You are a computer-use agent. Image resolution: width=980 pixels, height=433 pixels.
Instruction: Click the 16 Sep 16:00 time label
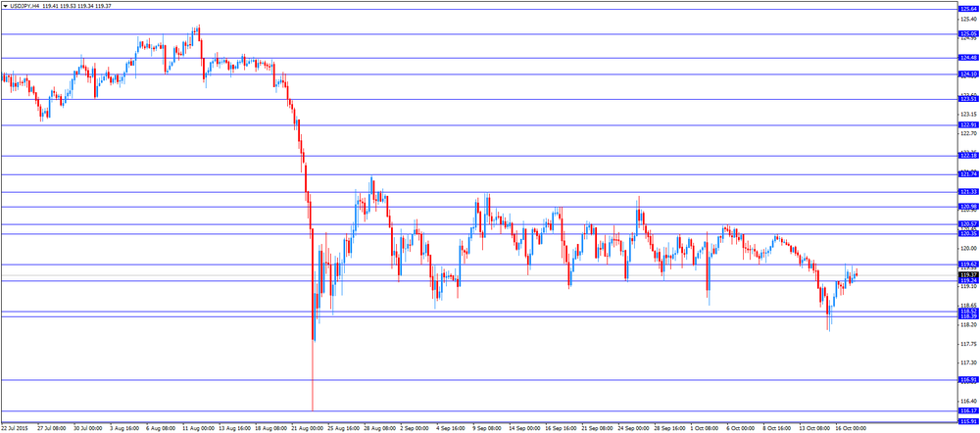click(562, 429)
